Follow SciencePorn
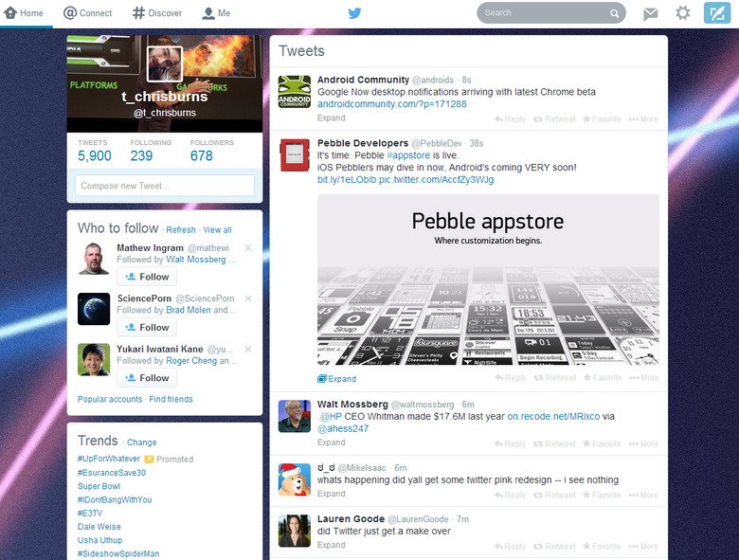 click(x=147, y=327)
